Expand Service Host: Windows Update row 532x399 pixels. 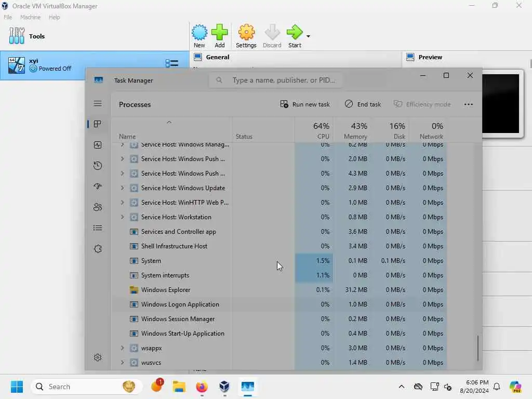[x=122, y=188]
